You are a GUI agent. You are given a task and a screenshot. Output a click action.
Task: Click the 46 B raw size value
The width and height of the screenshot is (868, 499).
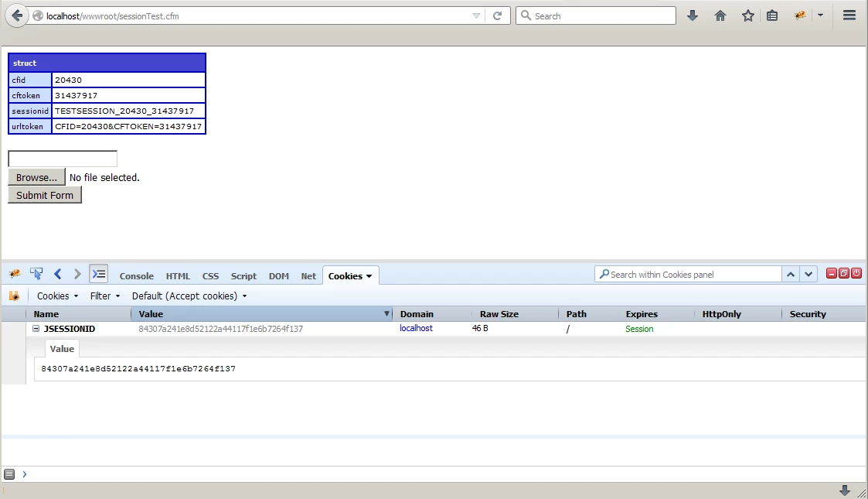pyautogui.click(x=480, y=328)
